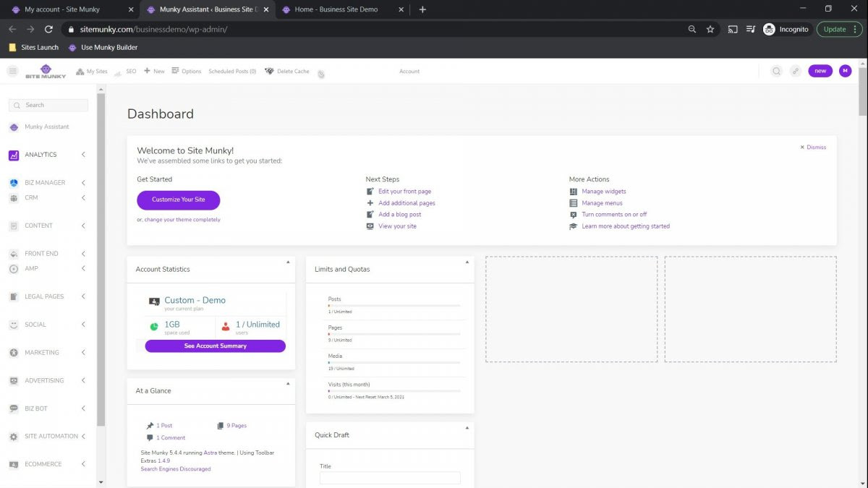This screenshot has width=868, height=488.
Task: Click the Site Automation gear icon
Action: click(x=14, y=437)
